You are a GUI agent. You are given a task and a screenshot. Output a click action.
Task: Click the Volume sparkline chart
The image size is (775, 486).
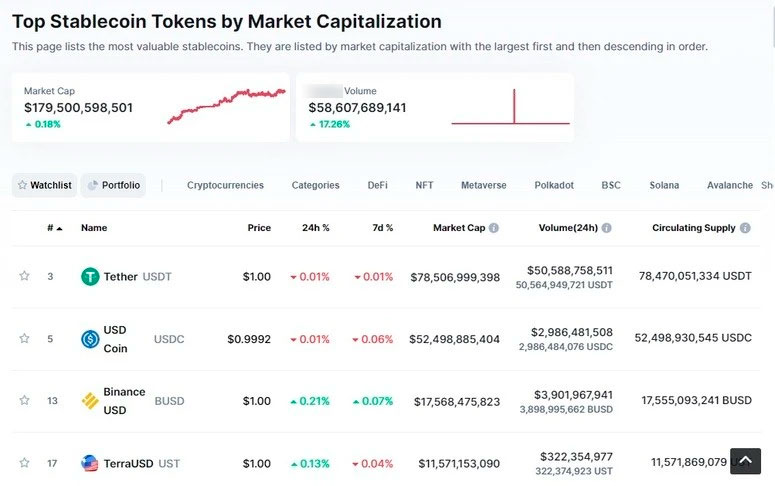click(510, 108)
